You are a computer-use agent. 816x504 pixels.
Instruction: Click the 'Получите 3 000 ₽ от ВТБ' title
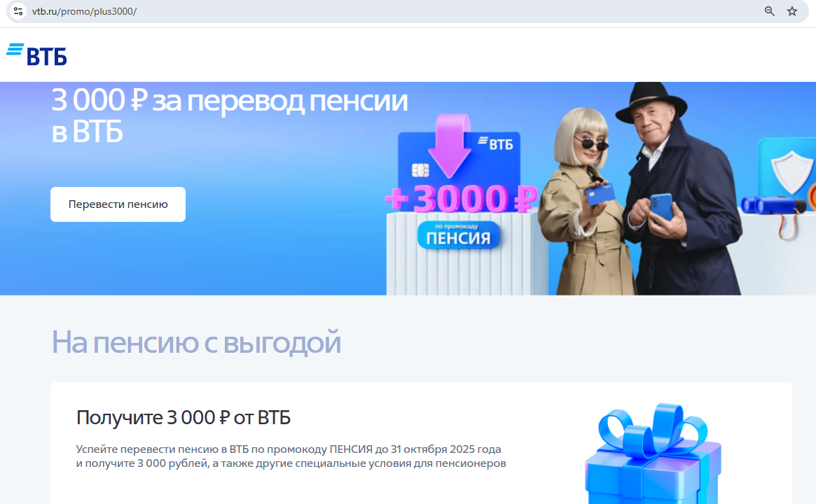(x=184, y=418)
